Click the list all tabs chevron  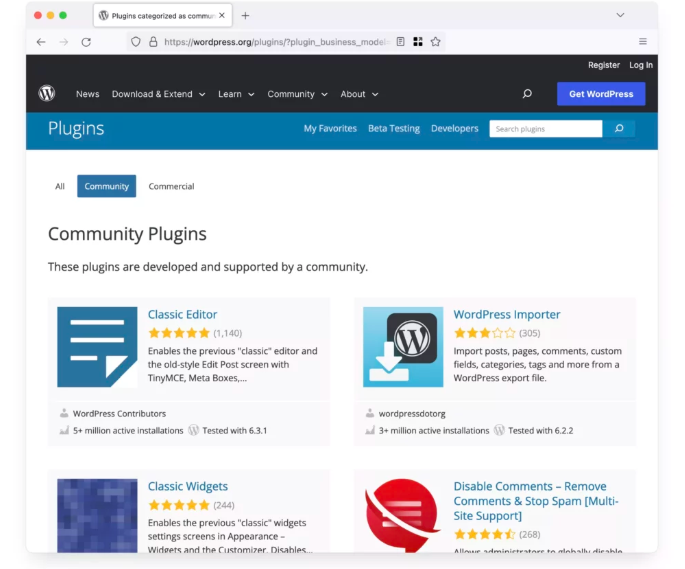(620, 15)
